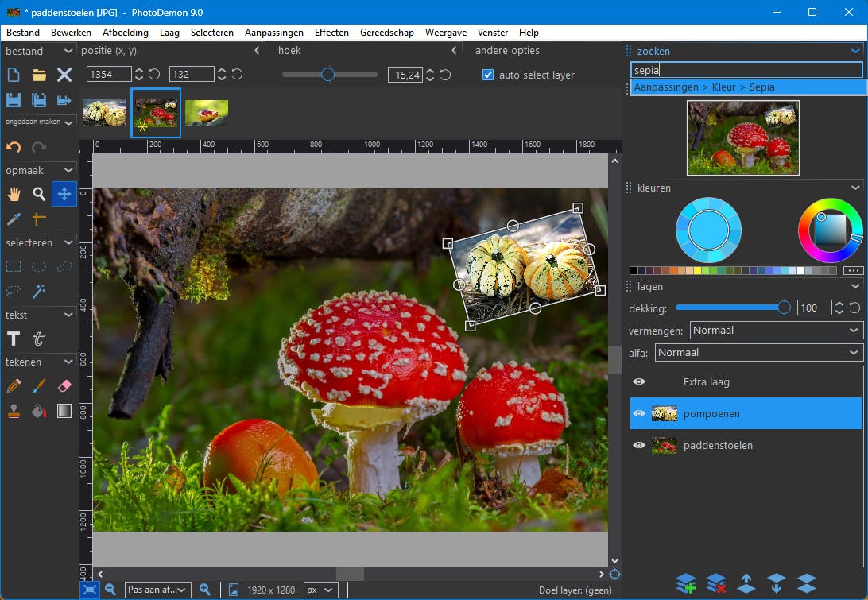The width and height of the screenshot is (868, 600).
Task: Hide the Extra laag layer
Action: [638, 382]
